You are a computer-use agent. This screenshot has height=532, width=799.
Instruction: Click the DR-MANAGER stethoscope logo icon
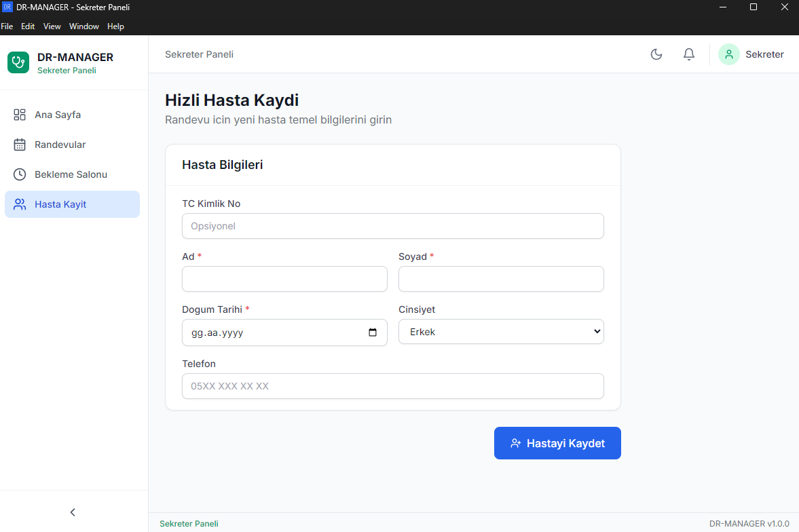click(x=18, y=62)
